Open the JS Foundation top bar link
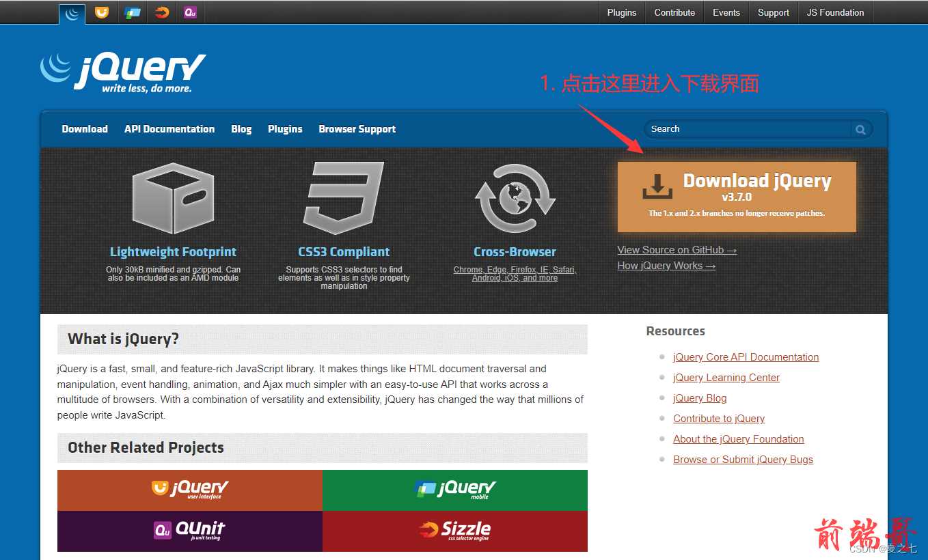The width and height of the screenshot is (928, 560). pos(835,12)
